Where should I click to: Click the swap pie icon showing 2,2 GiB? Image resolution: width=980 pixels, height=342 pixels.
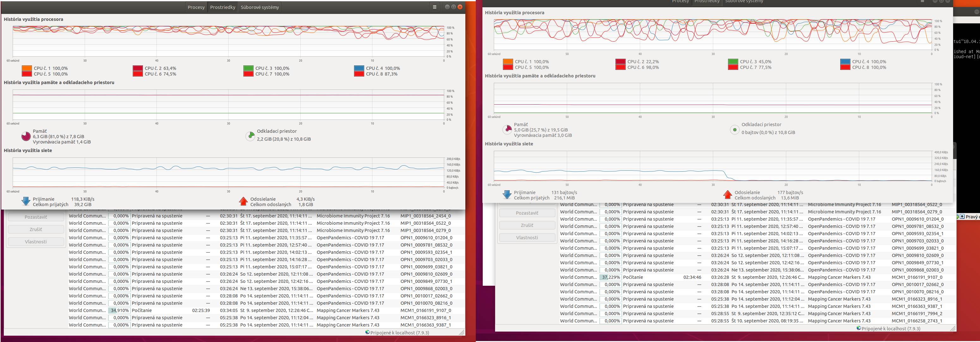coord(250,136)
